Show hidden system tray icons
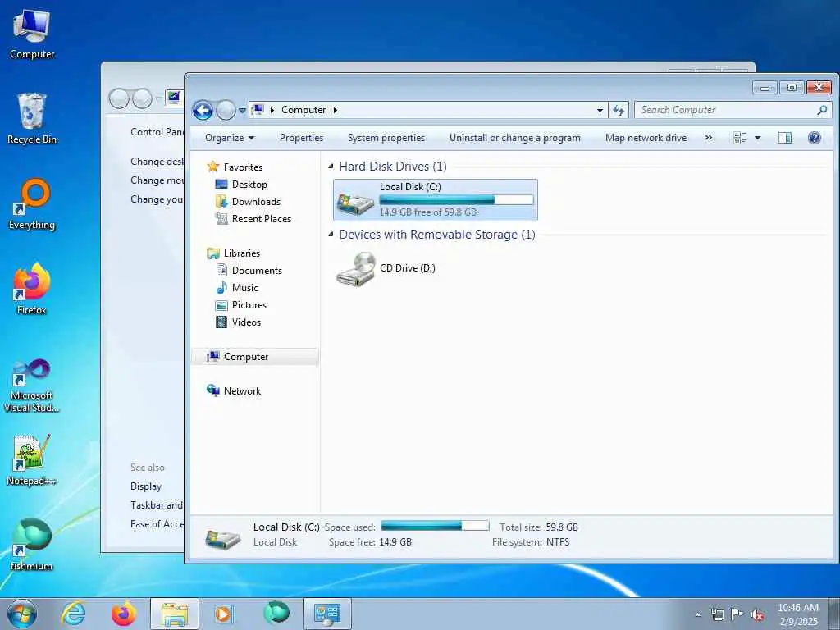840x630 pixels. coord(697,614)
